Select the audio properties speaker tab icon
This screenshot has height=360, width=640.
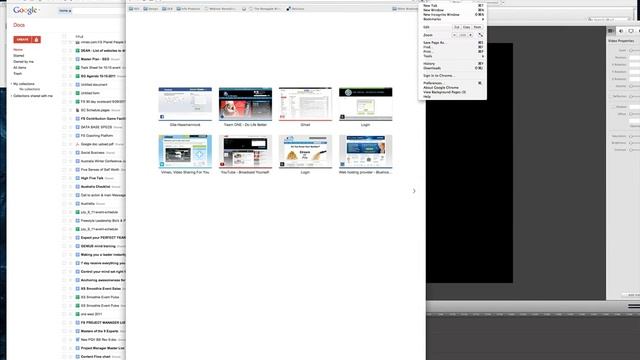pos(621,31)
